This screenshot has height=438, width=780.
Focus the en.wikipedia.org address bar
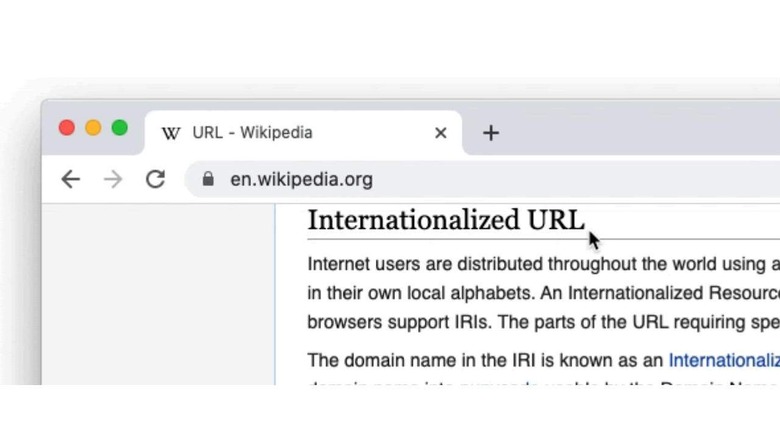click(x=450, y=179)
